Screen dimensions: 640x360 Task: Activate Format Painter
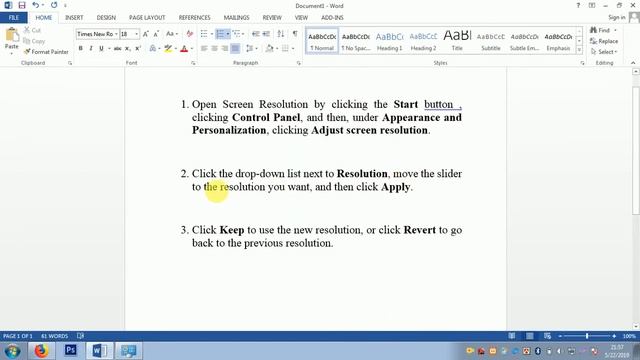tap(46, 52)
